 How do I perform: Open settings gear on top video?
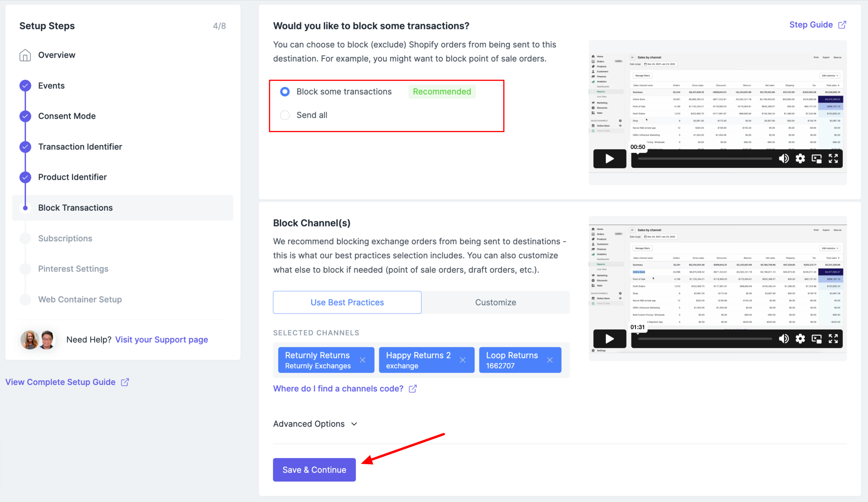coord(800,159)
